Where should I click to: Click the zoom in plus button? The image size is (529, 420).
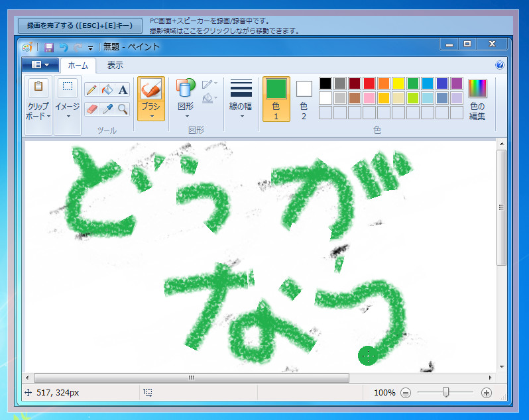(x=486, y=393)
